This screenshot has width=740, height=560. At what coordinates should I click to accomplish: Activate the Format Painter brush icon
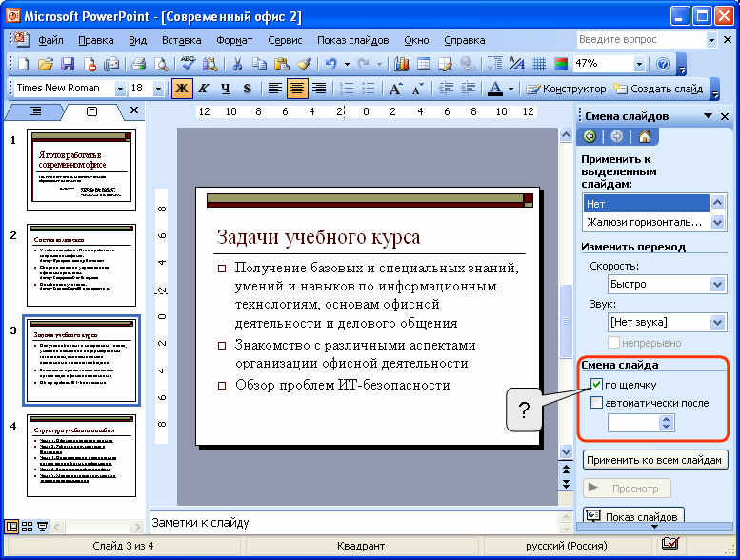click(x=304, y=64)
